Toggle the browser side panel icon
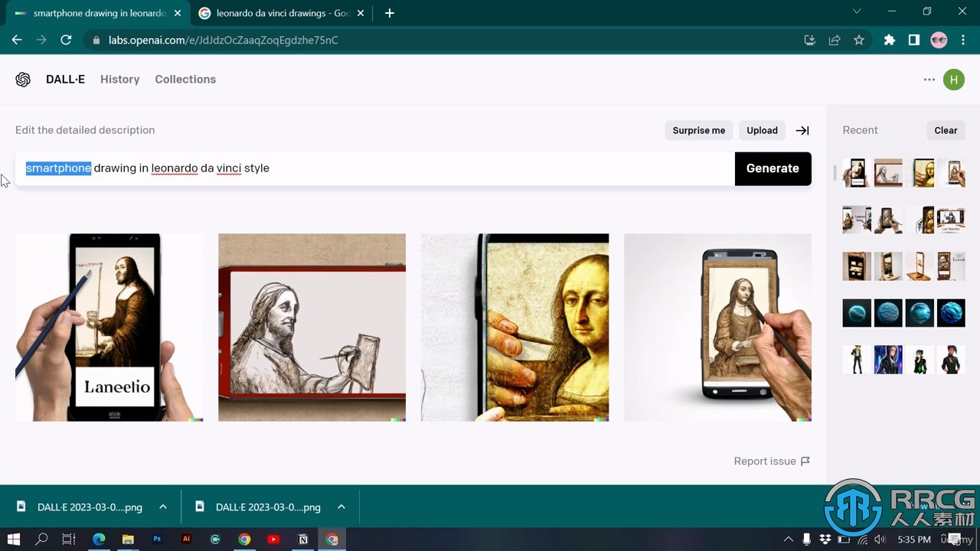Viewport: 980px width, 551px height. (x=914, y=40)
